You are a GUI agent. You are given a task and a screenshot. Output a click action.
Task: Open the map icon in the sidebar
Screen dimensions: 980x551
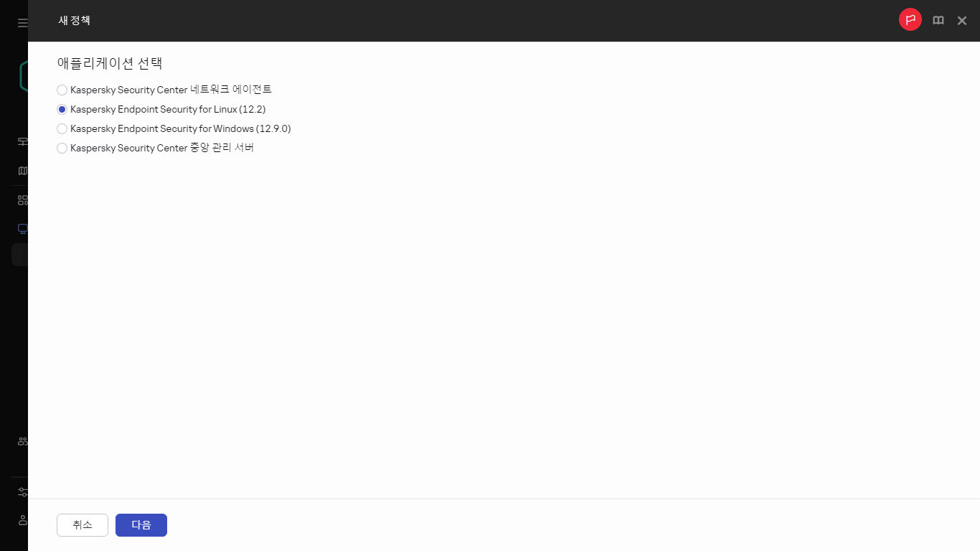(22, 171)
